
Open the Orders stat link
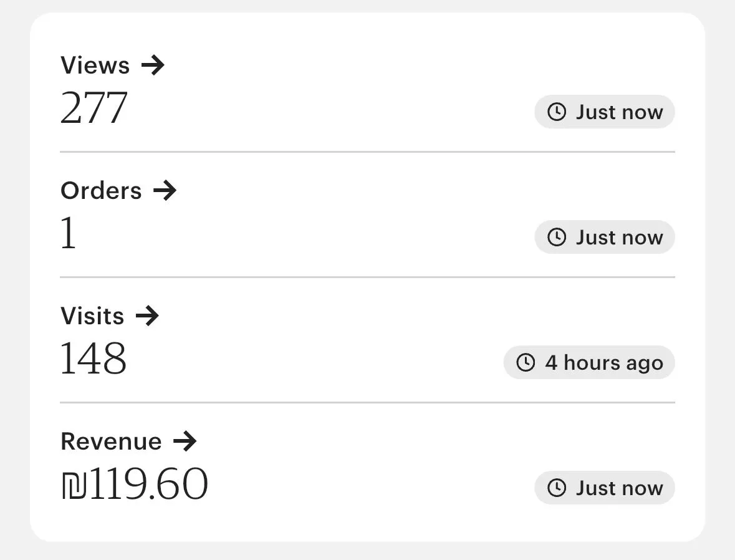[x=101, y=190]
